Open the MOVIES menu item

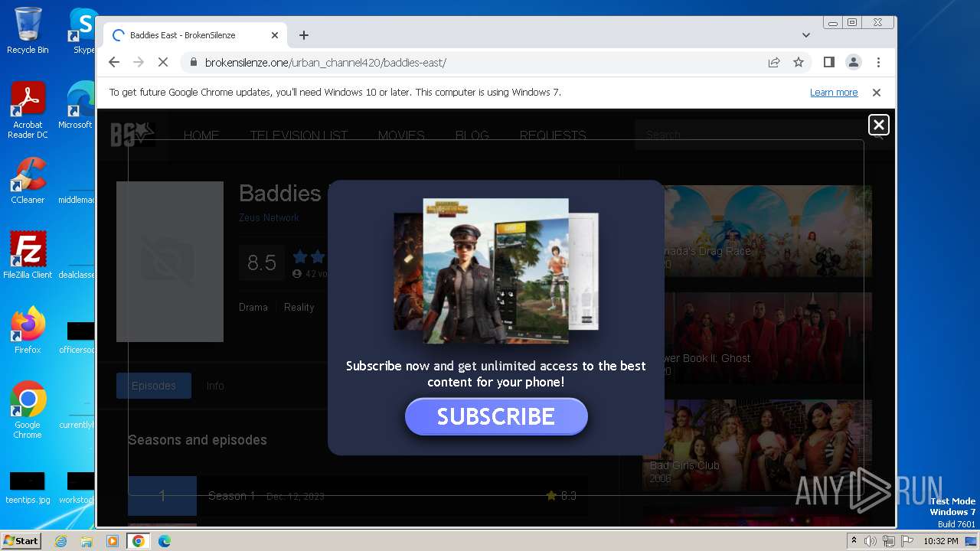(401, 135)
